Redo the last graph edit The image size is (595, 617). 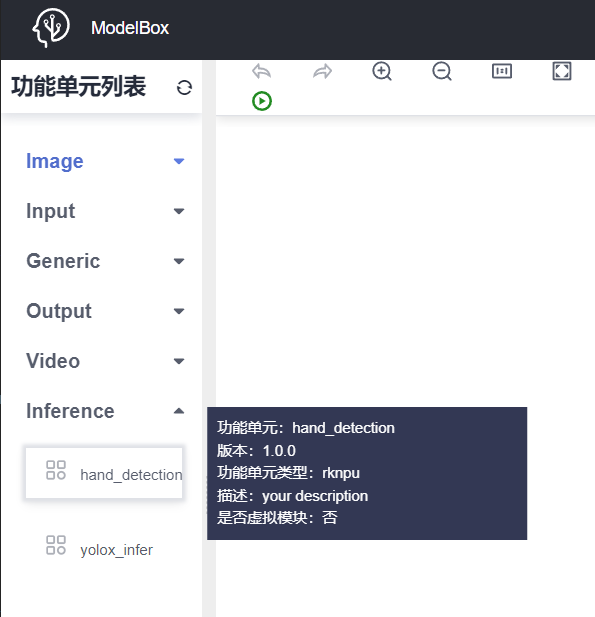pos(322,72)
